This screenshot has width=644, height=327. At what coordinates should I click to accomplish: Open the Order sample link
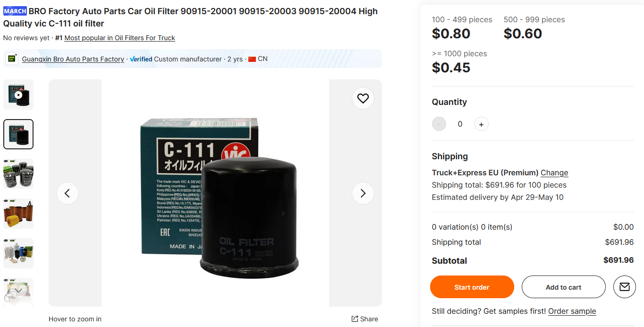(x=572, y=311)
